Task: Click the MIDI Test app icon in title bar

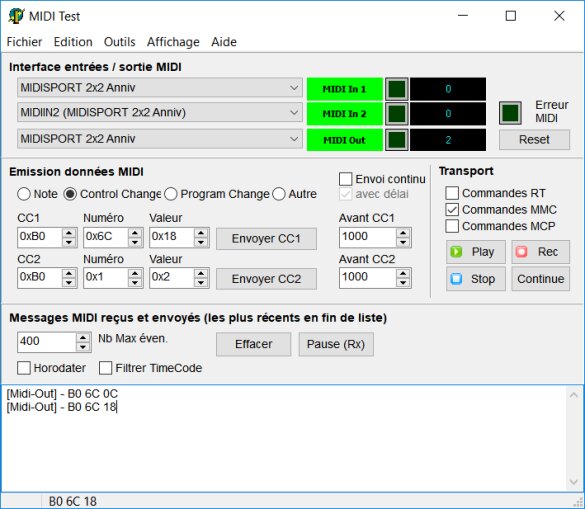Action: 16,16
